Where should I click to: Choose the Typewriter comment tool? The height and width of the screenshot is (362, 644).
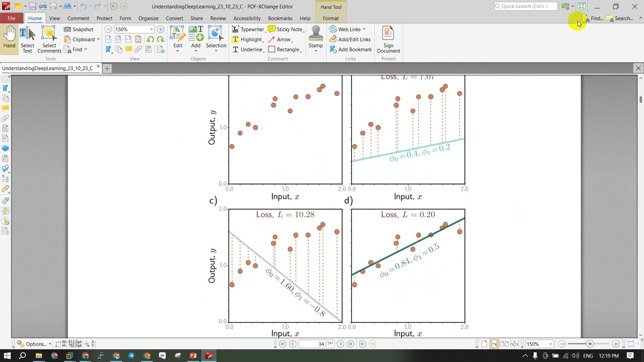pyautogui.click(x=248, y=30)
